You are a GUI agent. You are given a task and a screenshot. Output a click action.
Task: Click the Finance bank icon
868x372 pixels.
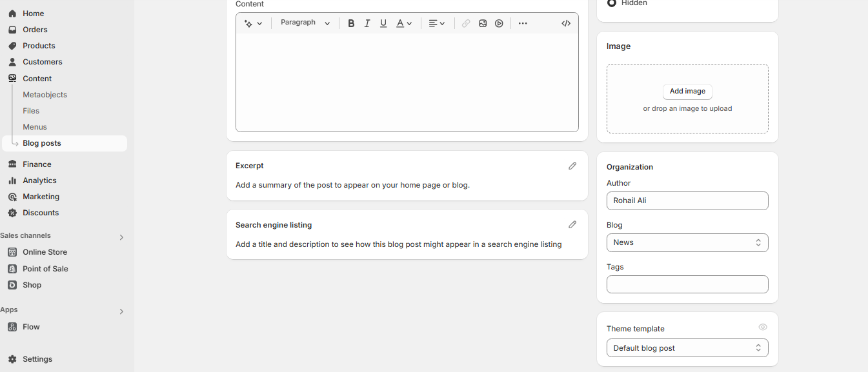(12, 164)
